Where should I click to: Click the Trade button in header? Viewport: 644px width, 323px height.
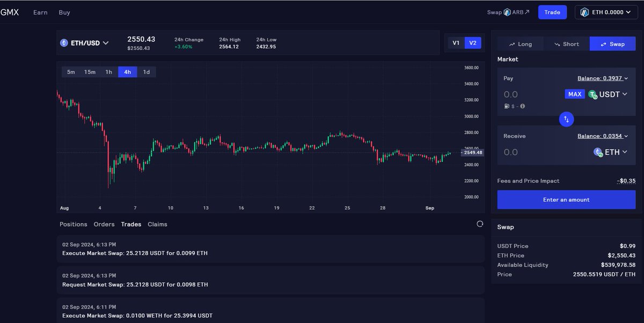552,12
